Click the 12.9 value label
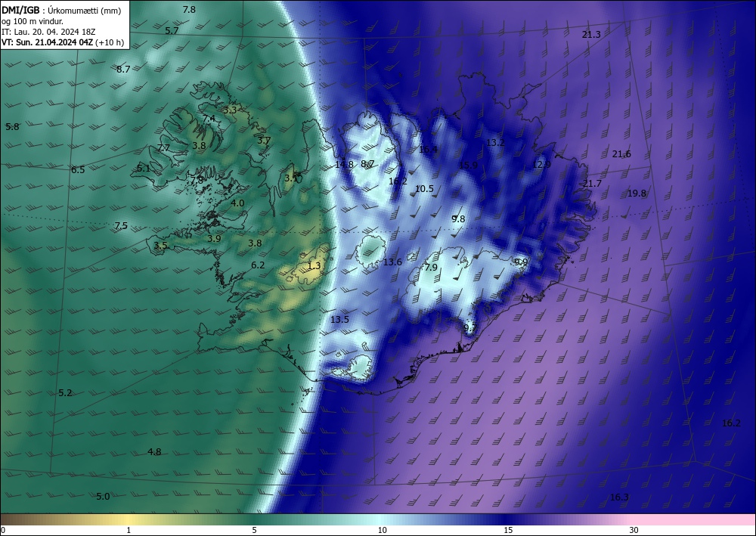The width and height of the screenshot is (756, 536). point(541,165)
